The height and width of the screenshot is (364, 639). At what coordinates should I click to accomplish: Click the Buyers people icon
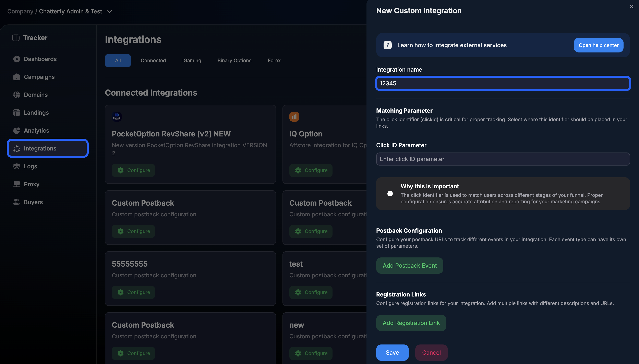click(17, 202)
